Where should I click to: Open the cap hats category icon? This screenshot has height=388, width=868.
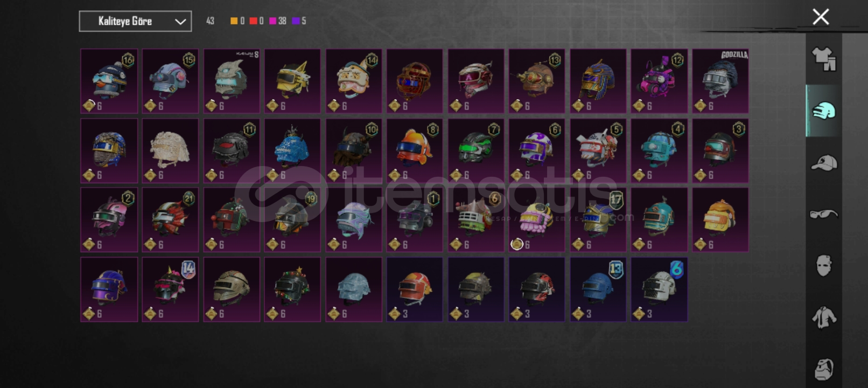[824, 162]
